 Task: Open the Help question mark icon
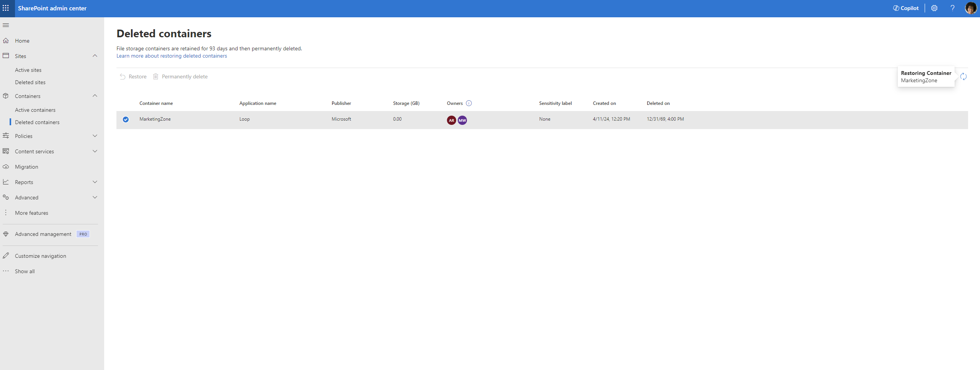[953, 8]
